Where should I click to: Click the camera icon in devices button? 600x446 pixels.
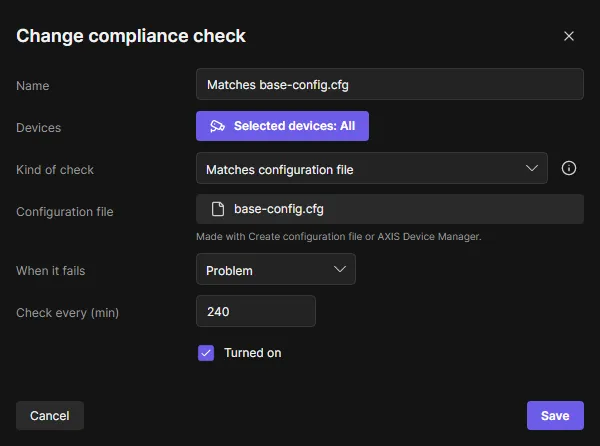pyautogui.click(x=217, y=126)
